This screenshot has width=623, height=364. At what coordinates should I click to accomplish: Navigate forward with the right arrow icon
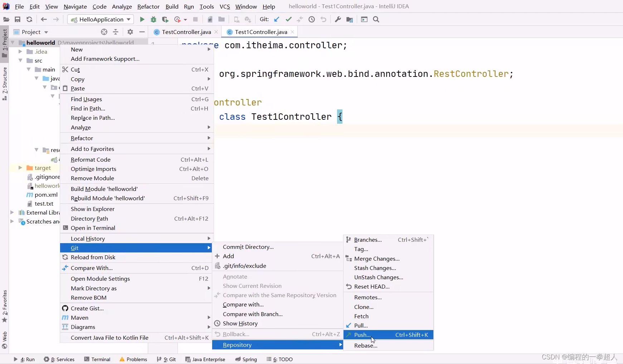[56, 19]
